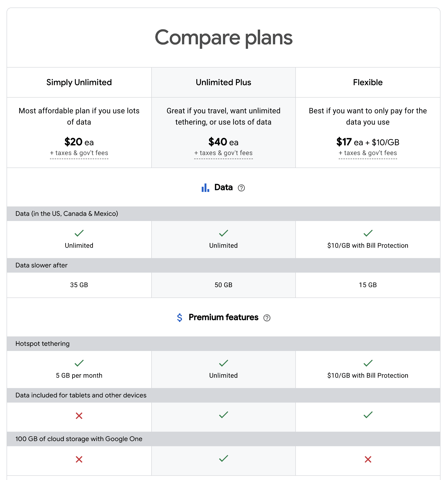The width and height of the screenshot is (448, 480).
Task: Open taxes & gov't fees under $40 price
Action: (223, 153)
